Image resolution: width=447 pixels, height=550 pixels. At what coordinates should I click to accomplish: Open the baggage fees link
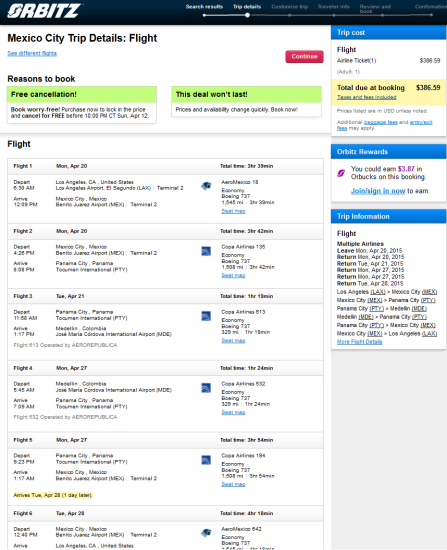(x=381, y=122)
